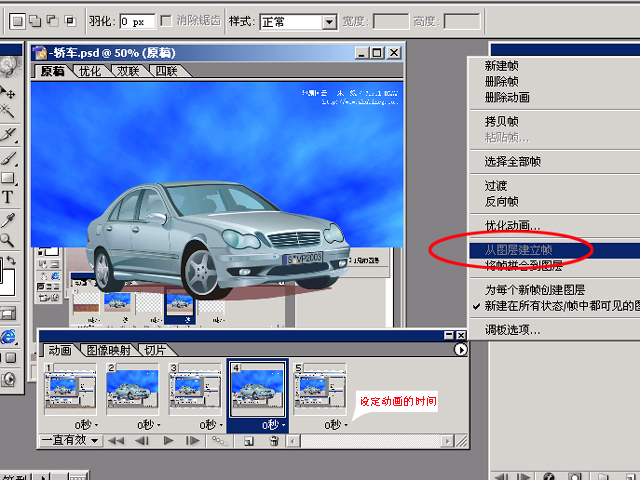
Task: Toggle 新建在所有状态/帧中都可见的图层 option
Action: coord(560,306)
